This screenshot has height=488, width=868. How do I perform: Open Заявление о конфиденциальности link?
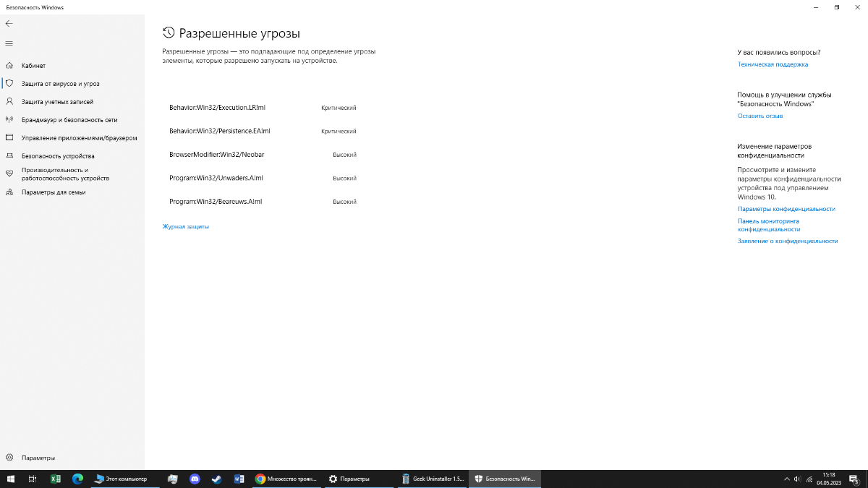[788, 241]
